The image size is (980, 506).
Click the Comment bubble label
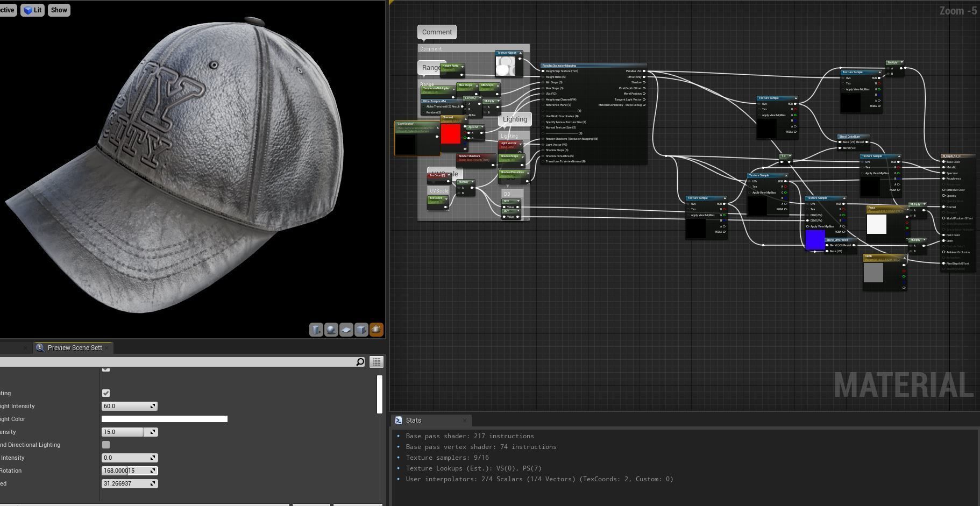coord(437,32)
